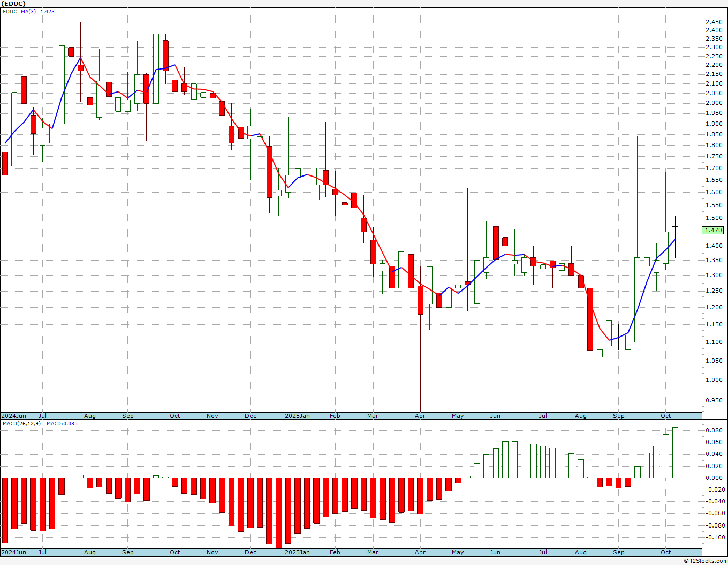Viewport: 728px width, 565px height.
Task: Click the 0.040 MACD axis label
Action: point(714,454)
